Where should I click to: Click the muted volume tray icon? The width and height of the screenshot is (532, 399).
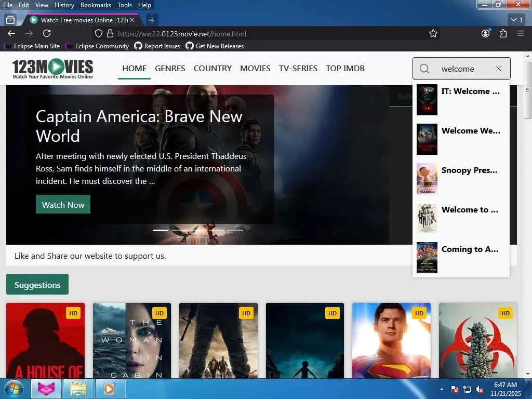(480, 390)
